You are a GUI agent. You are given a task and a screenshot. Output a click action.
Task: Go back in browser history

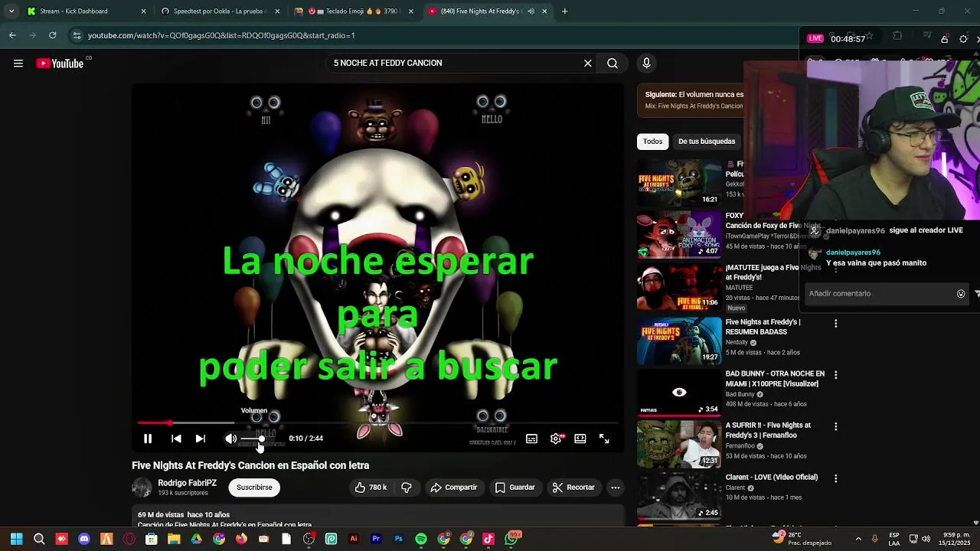tap(12, 35)
